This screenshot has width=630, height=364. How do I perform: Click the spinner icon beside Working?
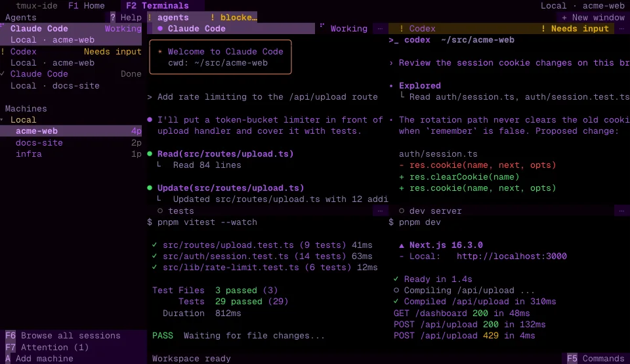[322, 26]
